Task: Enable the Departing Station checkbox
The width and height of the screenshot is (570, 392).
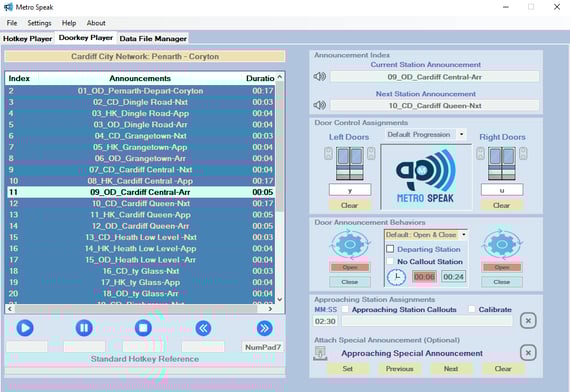Action: pos(390,249)
